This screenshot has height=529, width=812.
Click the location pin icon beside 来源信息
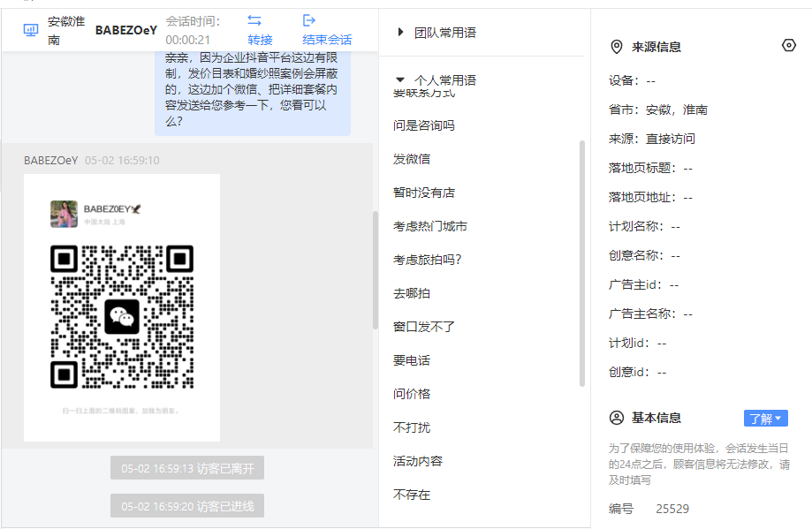click(616, 47)
